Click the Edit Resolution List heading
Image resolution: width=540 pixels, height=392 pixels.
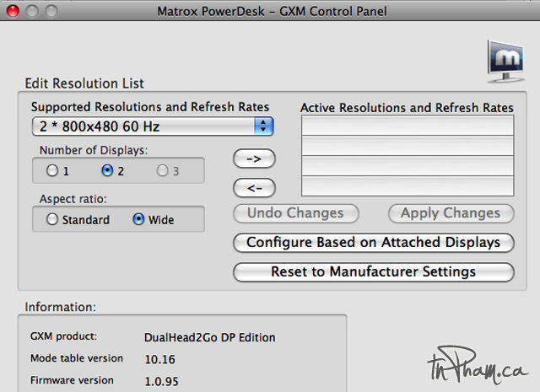[84, 83]
